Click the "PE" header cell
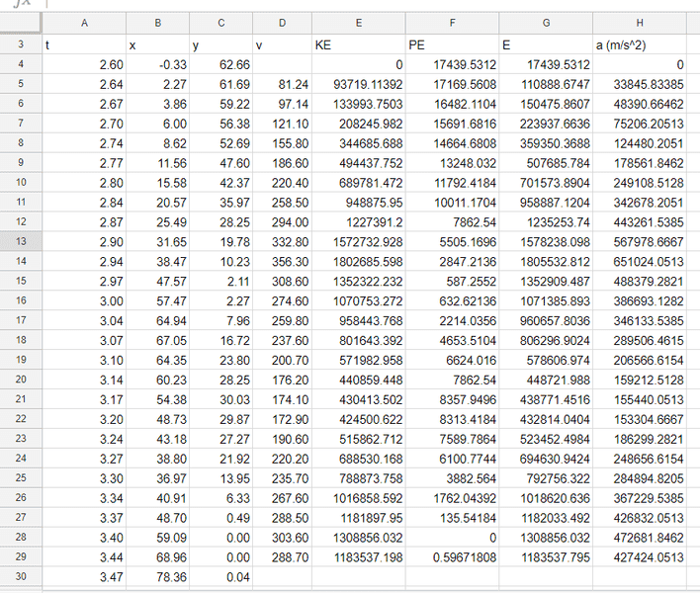This screenshot has height=593, width=700. coord(451,45)
